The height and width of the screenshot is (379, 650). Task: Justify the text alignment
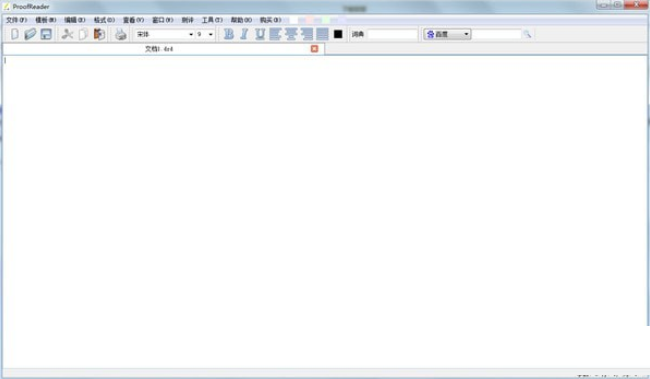tap(322, 34)
